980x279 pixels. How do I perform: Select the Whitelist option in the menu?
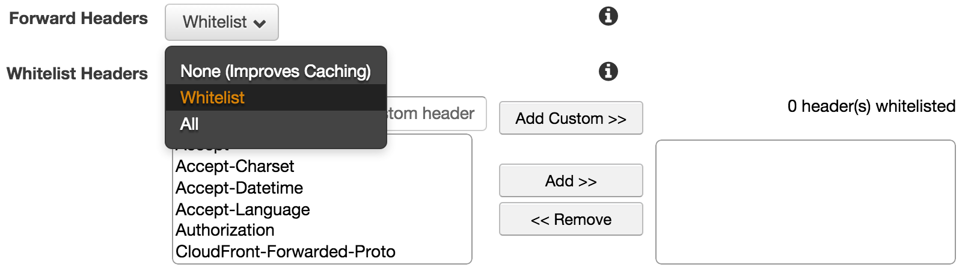213,98
